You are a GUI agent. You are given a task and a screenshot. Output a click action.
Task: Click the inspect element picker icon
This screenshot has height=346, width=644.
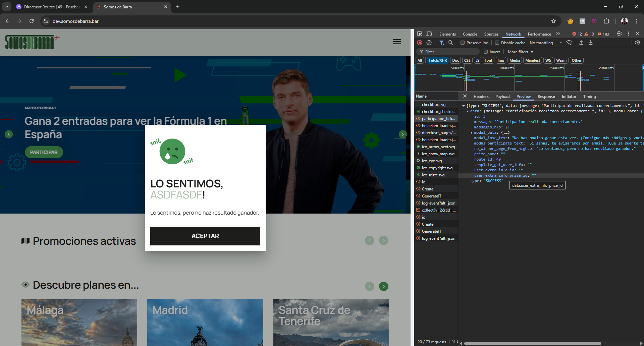[x=420, y=34]
